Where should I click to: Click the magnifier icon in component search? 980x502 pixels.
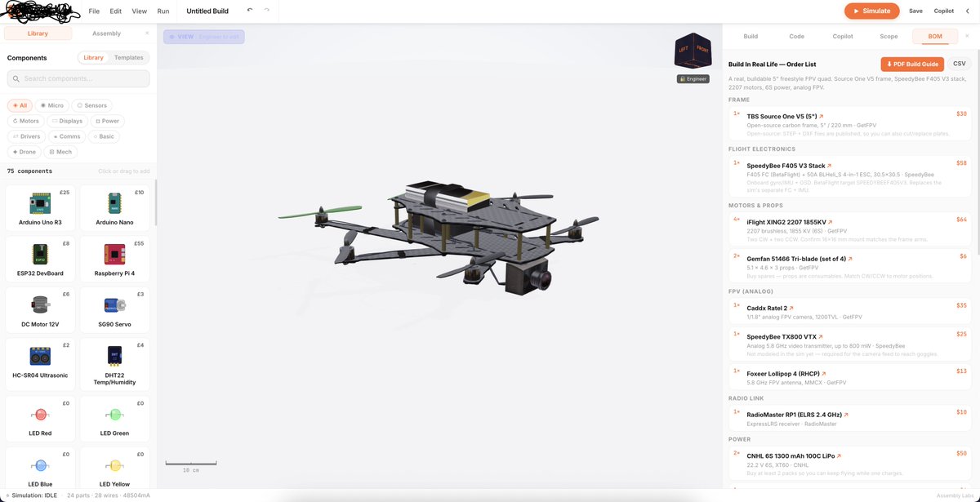[16, 78]
